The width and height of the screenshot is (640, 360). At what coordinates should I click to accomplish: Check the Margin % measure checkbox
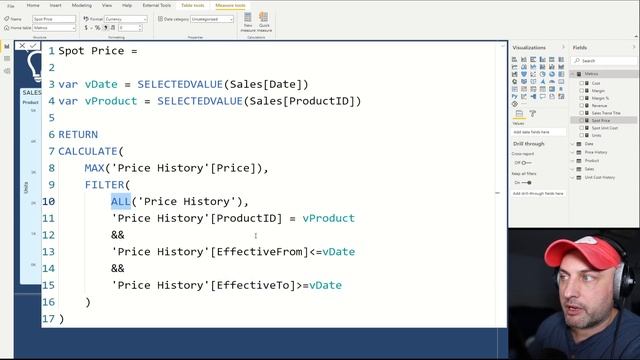[582, 98]
